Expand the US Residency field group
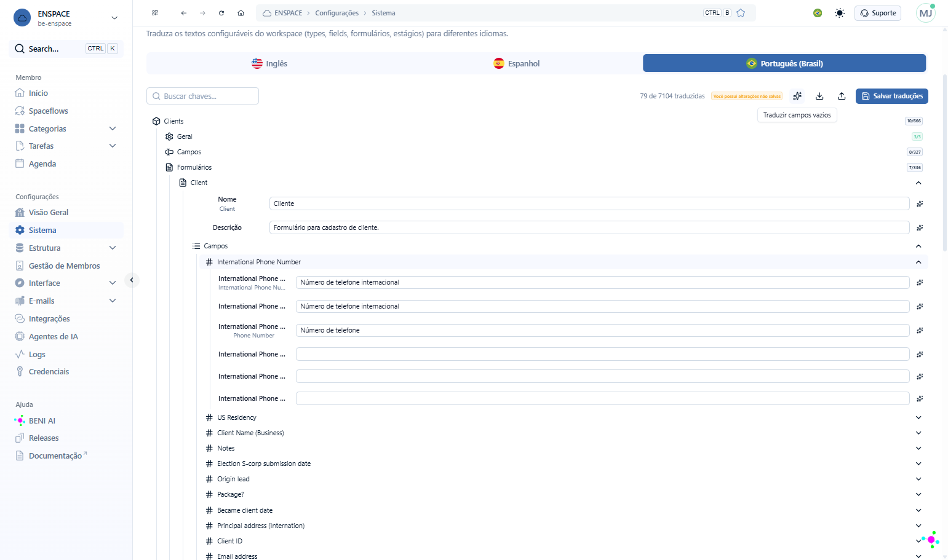Image resolution: width=948 pixels, height=560 pixels. coord(918,417)
